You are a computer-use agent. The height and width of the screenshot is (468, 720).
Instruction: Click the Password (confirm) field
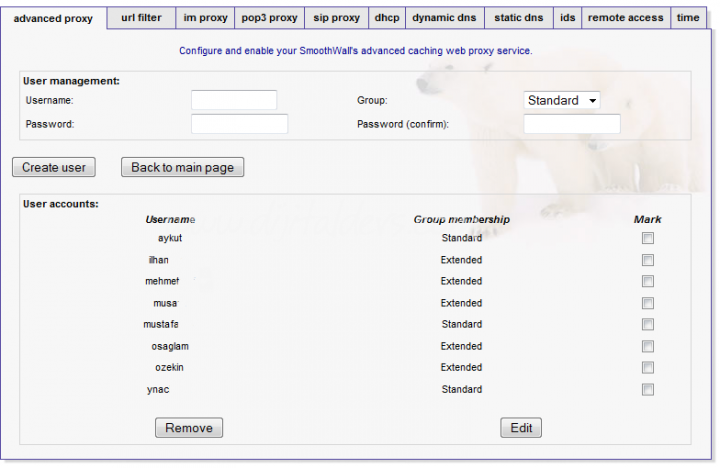[x=572, y=124]
